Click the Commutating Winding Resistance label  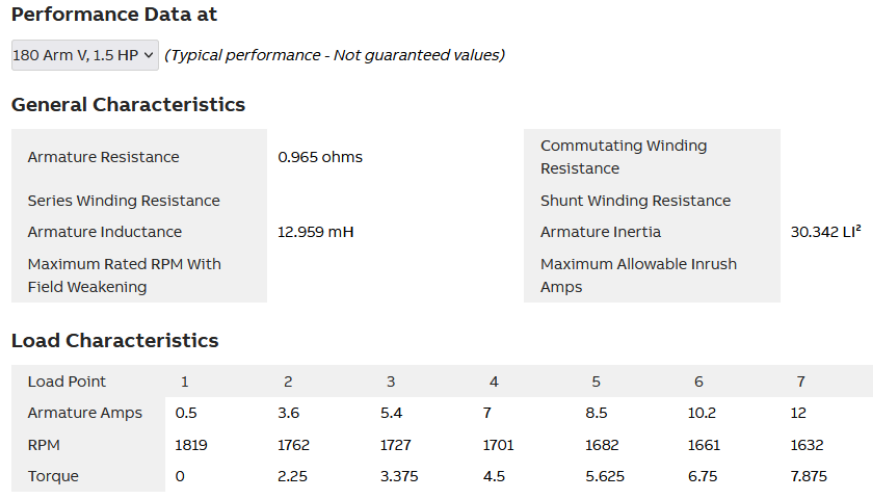pos(623,157)
